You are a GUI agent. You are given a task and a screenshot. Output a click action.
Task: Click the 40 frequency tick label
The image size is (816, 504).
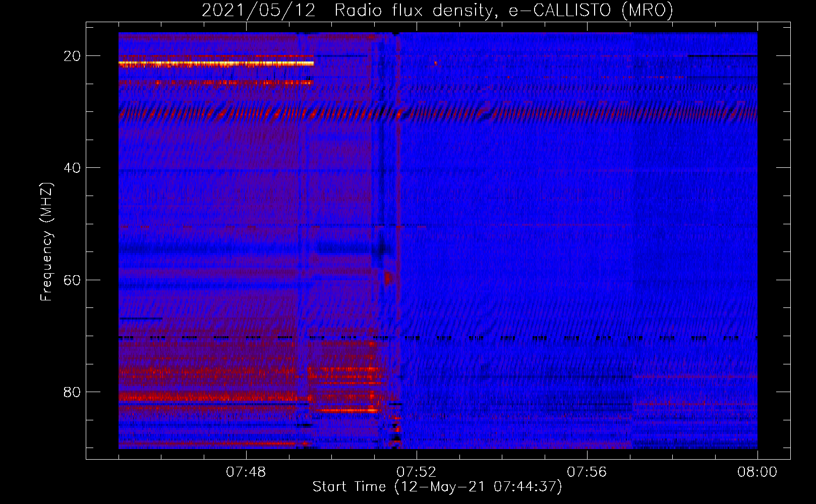point(72,168)
